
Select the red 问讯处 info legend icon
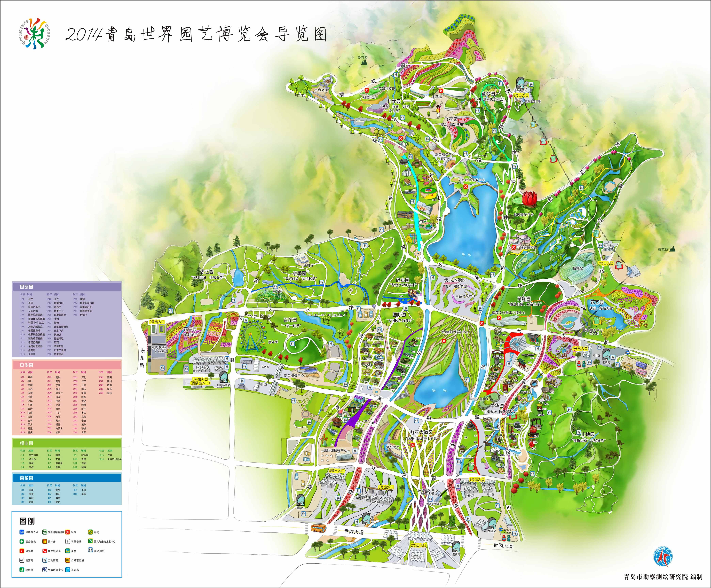click(22, 551)
